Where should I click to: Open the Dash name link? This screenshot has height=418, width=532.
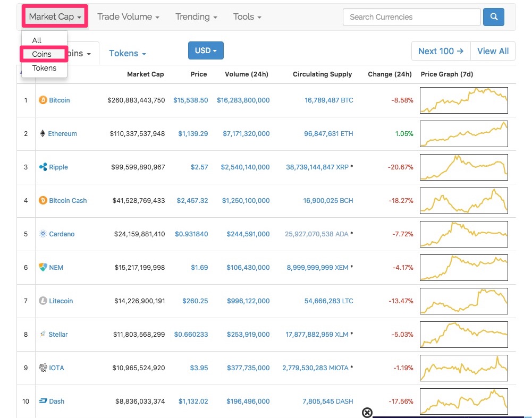[57, 402]
